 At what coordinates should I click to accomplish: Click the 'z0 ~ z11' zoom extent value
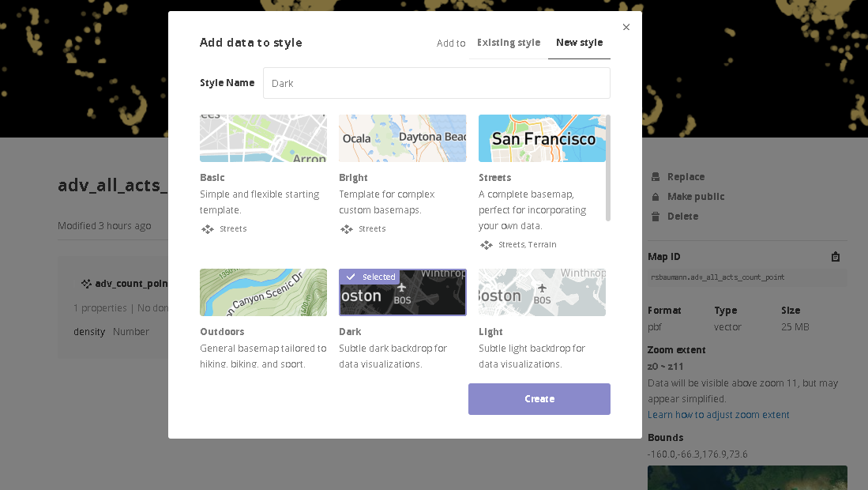tap(665, 367)
